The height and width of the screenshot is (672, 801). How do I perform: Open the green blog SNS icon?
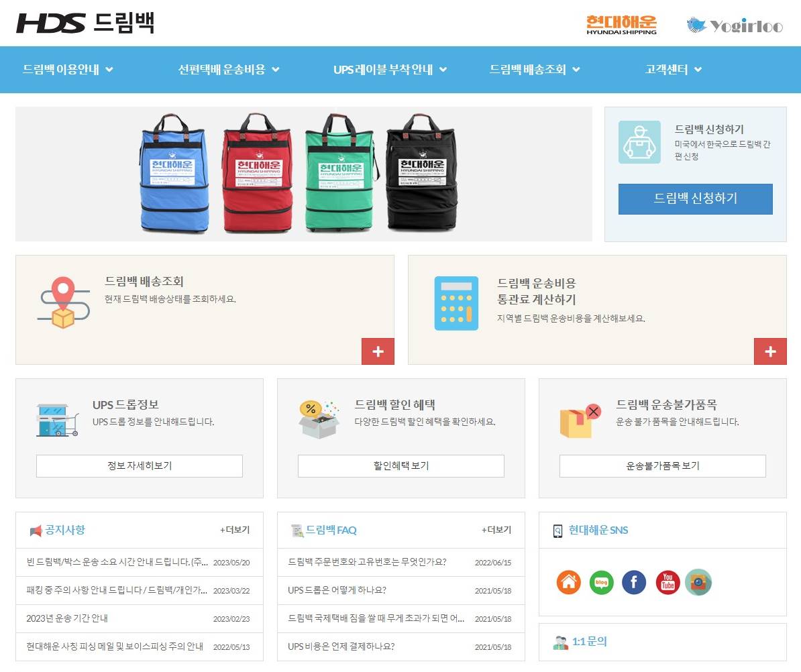(x=601, y=582)
